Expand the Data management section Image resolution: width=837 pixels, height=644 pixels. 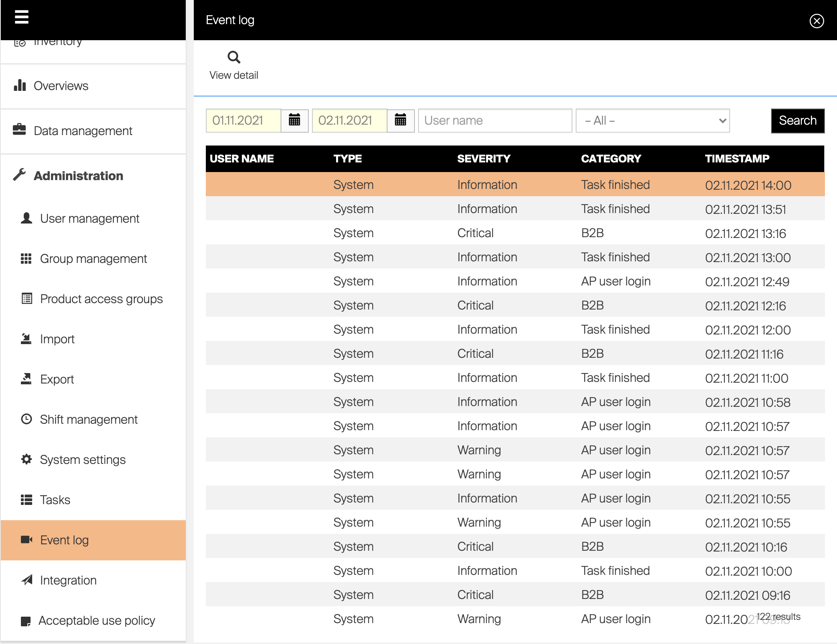click(83, 131)
